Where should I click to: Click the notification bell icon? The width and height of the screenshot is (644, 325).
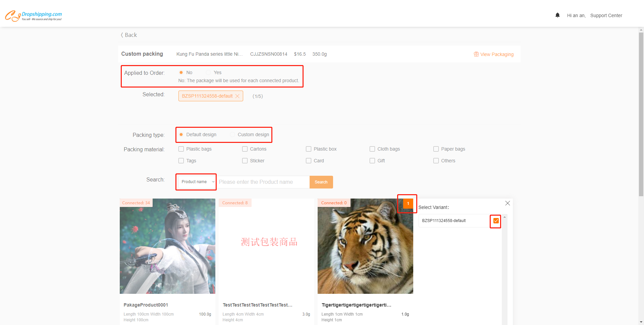[x=557, y=15]
